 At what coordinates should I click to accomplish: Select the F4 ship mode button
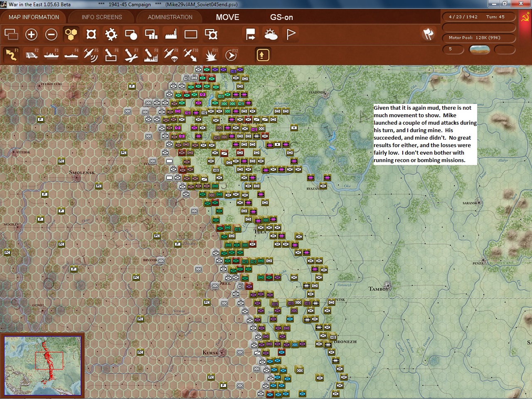click(71, 55)
